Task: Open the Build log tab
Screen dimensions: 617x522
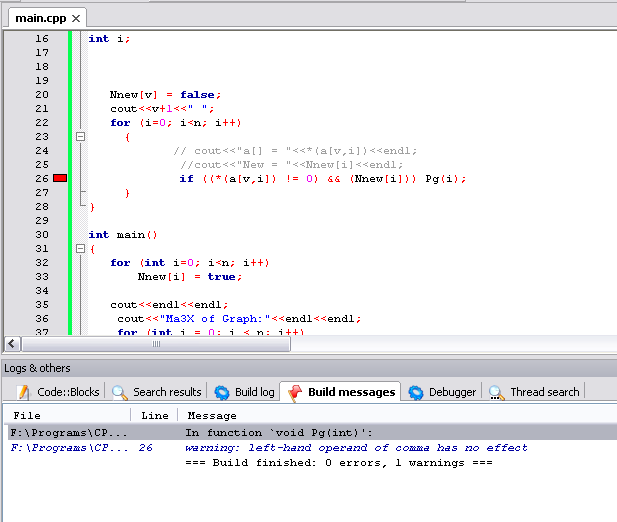Action: (x=244, y=392)
